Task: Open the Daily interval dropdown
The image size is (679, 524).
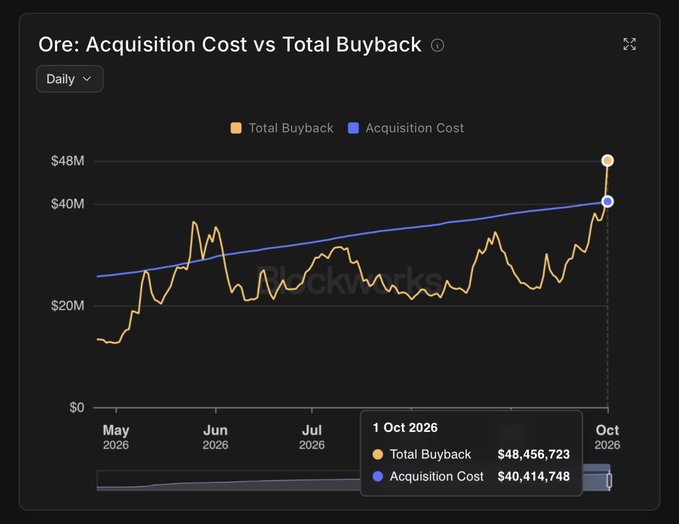Action: (x=70, y=79)
